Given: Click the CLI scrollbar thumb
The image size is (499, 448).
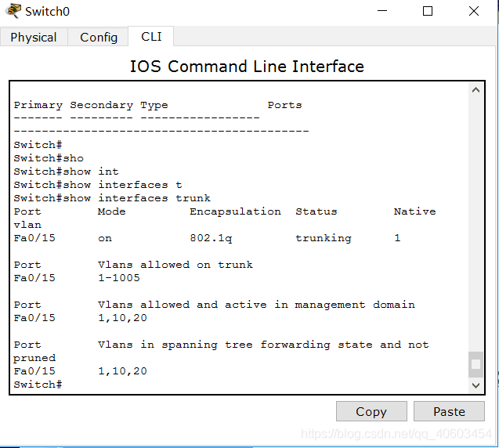Looking at the screenshot, I should (x=475, y=364).
